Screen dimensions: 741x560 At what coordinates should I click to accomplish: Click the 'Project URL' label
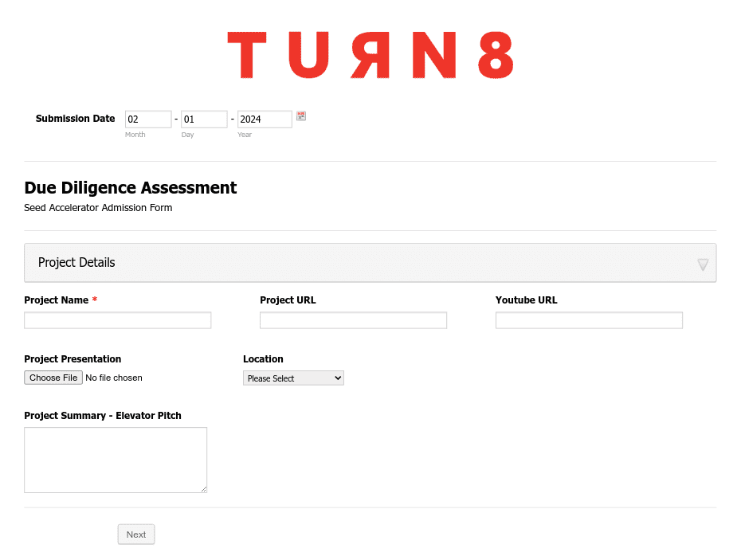(x=288, y=300)
